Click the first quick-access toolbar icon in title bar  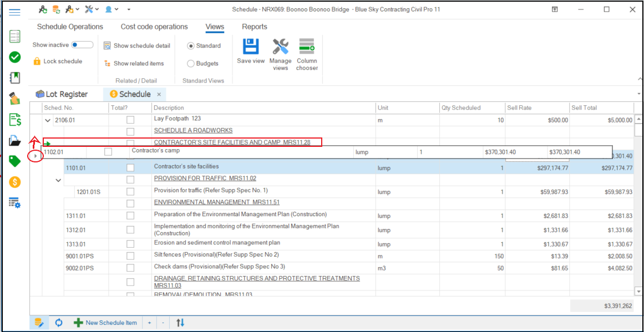pyautogui.click(x=43, y=9)
